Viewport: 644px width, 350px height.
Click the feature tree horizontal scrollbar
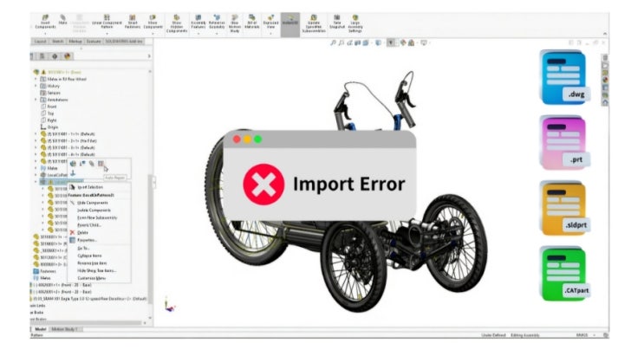pos(87,323)
